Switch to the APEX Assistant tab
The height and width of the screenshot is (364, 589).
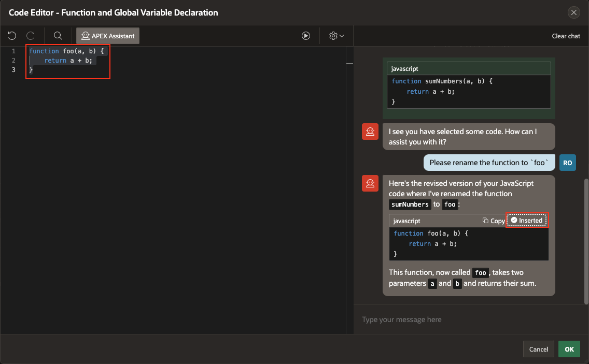(x=107, y=35)
